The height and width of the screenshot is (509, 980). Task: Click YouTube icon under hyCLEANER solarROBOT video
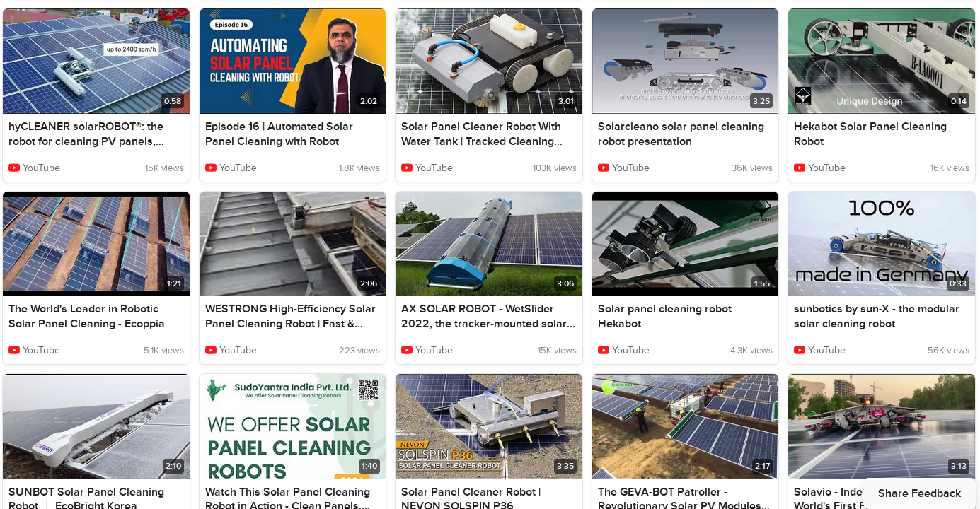point(14,168)
